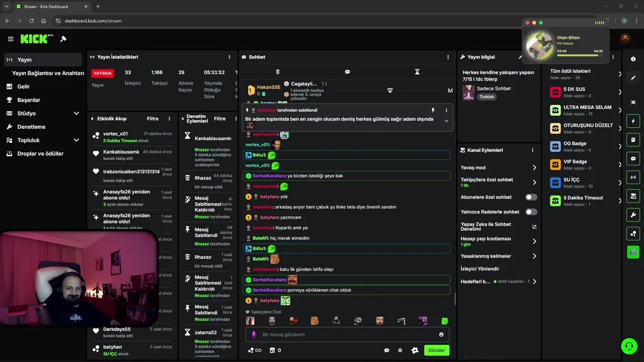Open Takipçilere özel sohbet settings

tap(534, 183)
